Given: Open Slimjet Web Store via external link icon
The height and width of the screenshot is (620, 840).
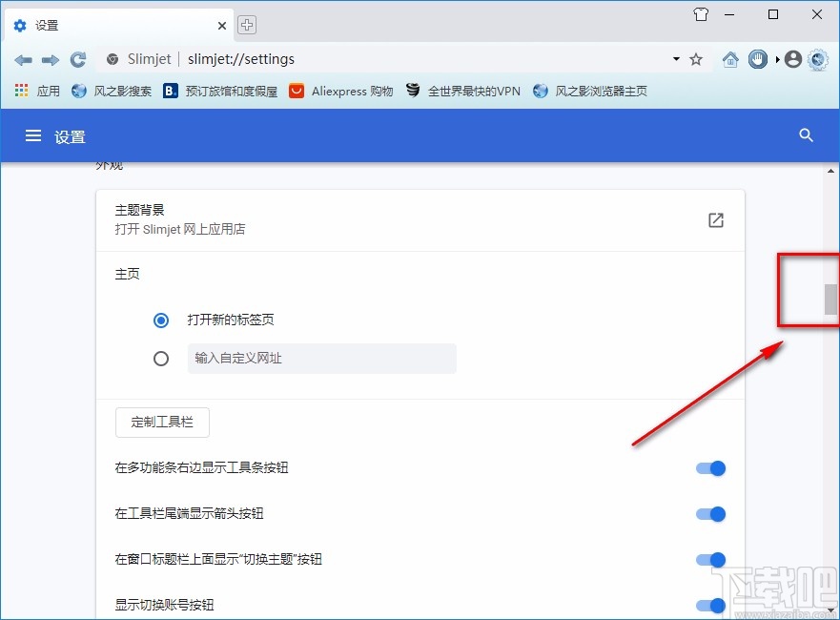Looking at the screenshot, I should [x=715, y=219].
